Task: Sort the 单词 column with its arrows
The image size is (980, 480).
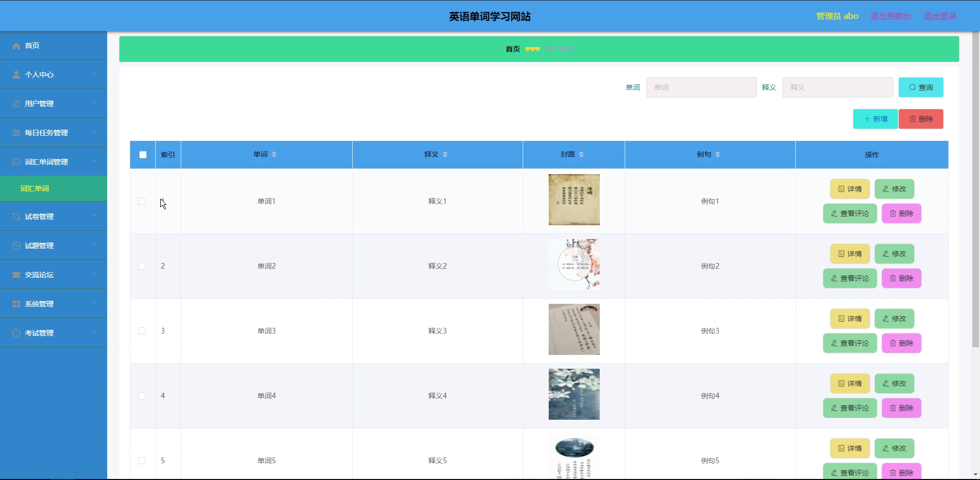Action: (274, 155)
